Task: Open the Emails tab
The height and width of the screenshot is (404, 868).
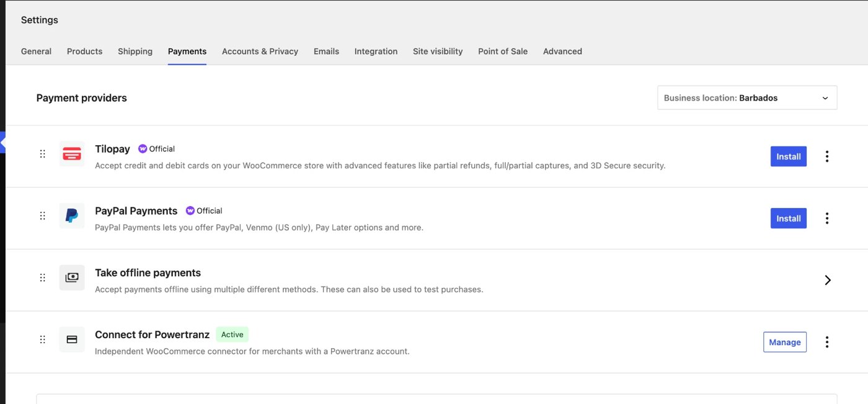Action: 326,52
